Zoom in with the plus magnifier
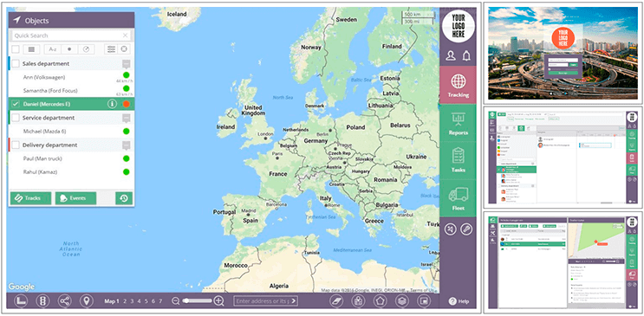 [219, 301]
